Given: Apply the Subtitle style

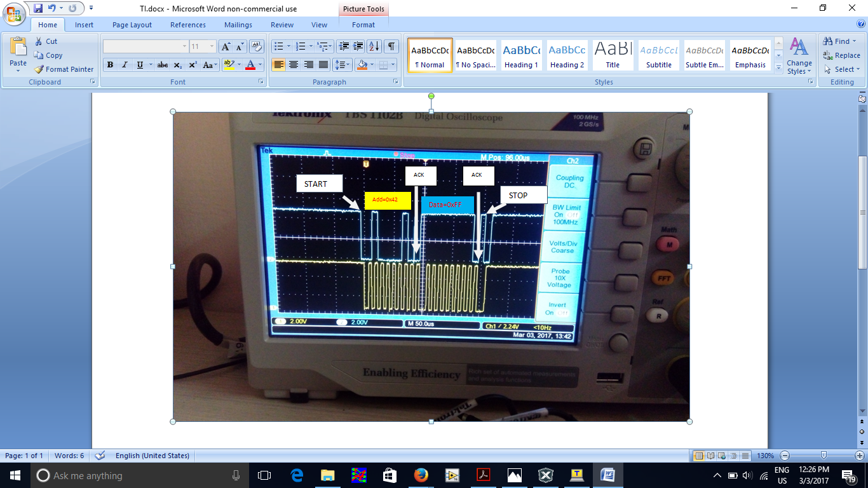Looking at the screenshot, I should click(659, 55).
